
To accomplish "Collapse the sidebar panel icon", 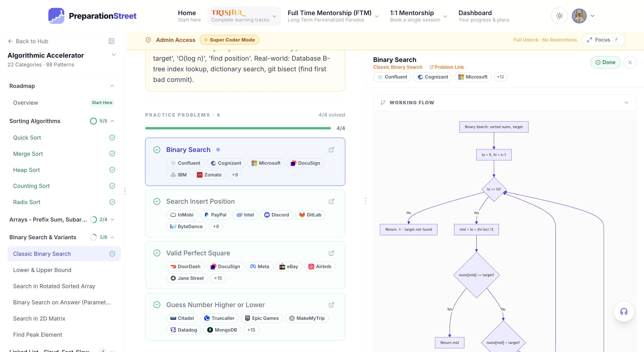I will (x=112, y=41).
